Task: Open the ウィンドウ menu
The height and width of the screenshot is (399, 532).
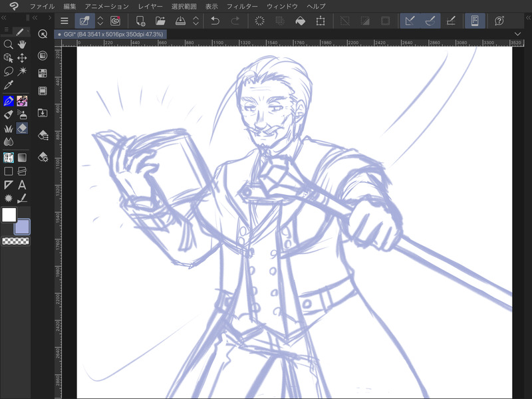Action: tap(282, 6)
